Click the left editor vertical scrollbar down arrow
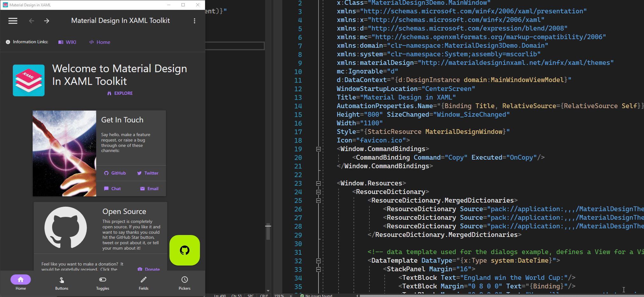The height and width of the screenshot is (297, 644). 268,291
